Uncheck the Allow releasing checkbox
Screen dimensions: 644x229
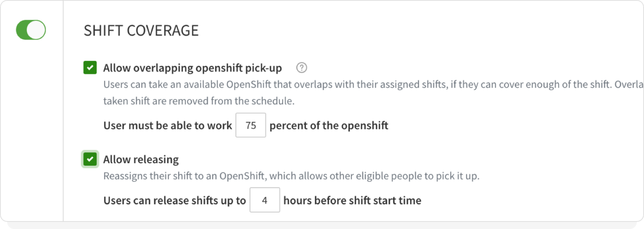coord(90,159)
